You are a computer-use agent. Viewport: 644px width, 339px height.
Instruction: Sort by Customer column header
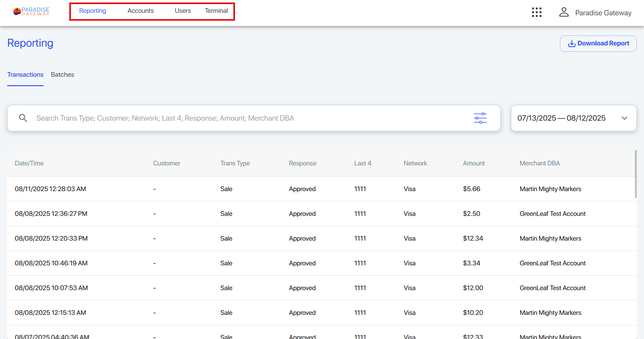167,163
